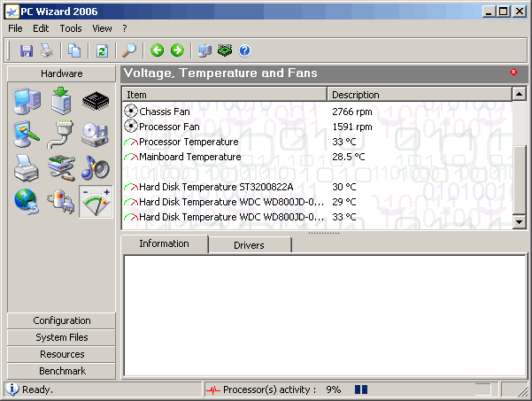
Task: Select the Processor Temperature row
Action: click(317, 142)
